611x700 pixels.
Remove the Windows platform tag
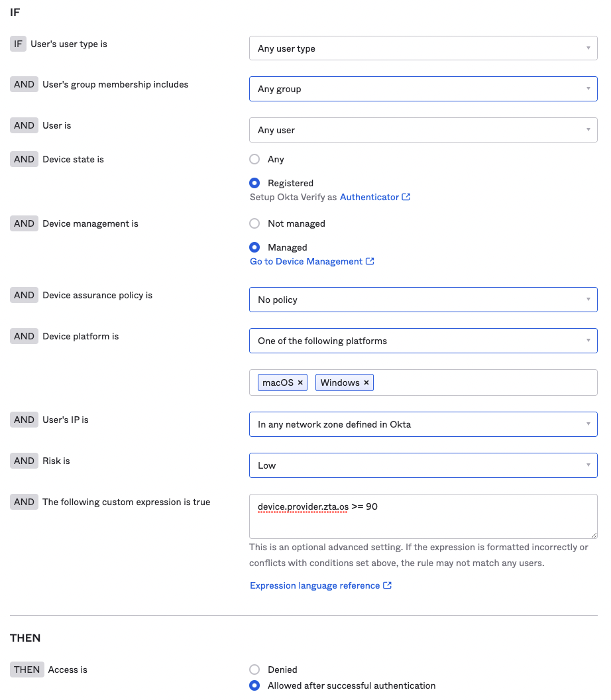(366, 382)
